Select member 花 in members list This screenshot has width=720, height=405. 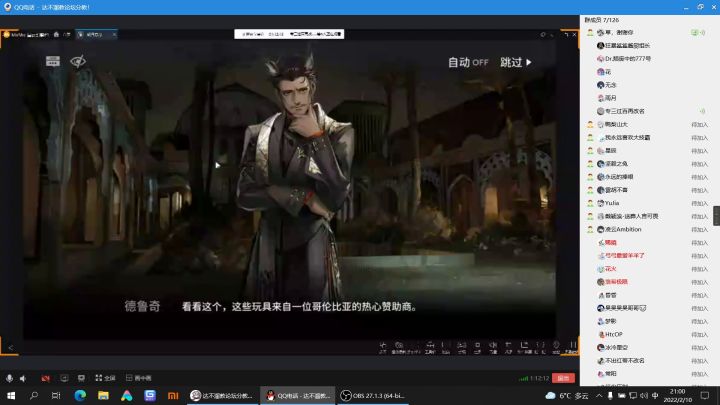[604, 72]
